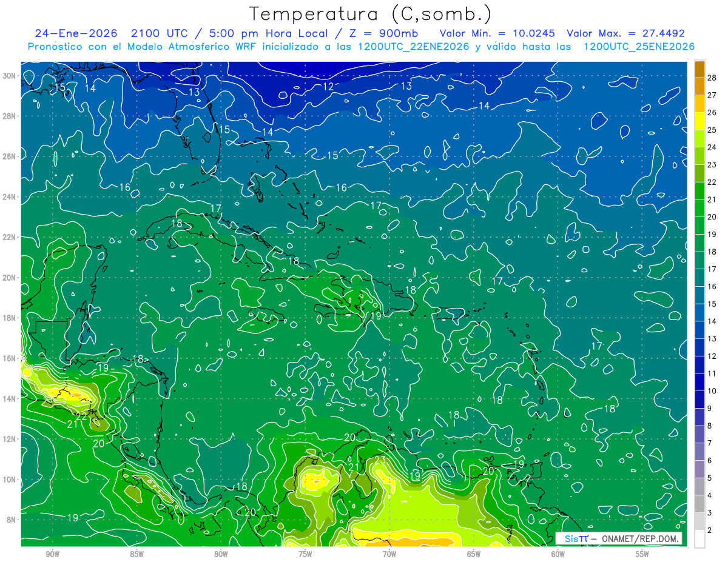Screen dimensions: 728x562
Task: Click the 65W longitude axis label
Action: pos(473,554)
